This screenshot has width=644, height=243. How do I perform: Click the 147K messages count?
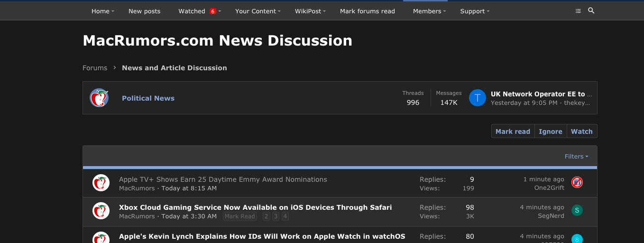tap(449, 103)
